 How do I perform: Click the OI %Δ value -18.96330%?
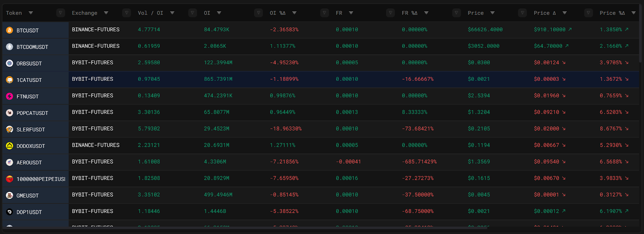click(286, 129)
